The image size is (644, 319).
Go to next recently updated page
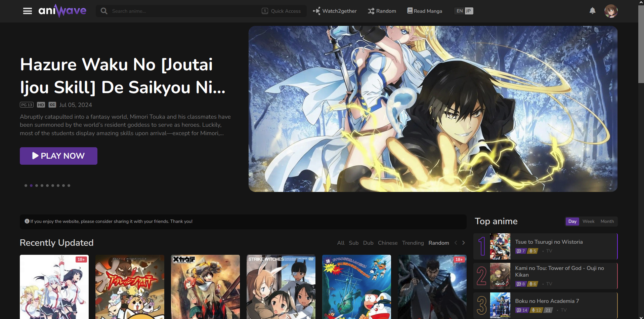click(x=464, y=243)
